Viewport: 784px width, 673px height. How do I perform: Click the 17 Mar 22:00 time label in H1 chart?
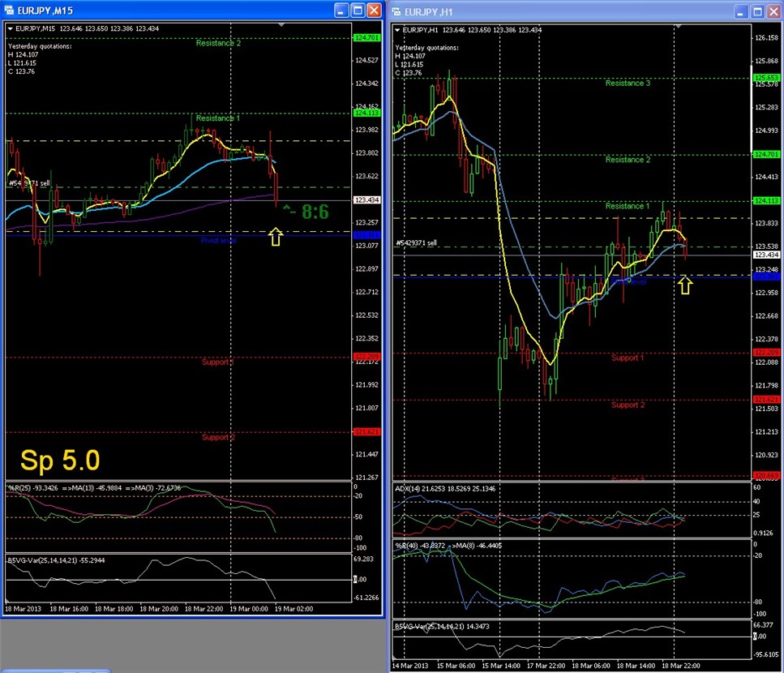click(x=546, y=666)
